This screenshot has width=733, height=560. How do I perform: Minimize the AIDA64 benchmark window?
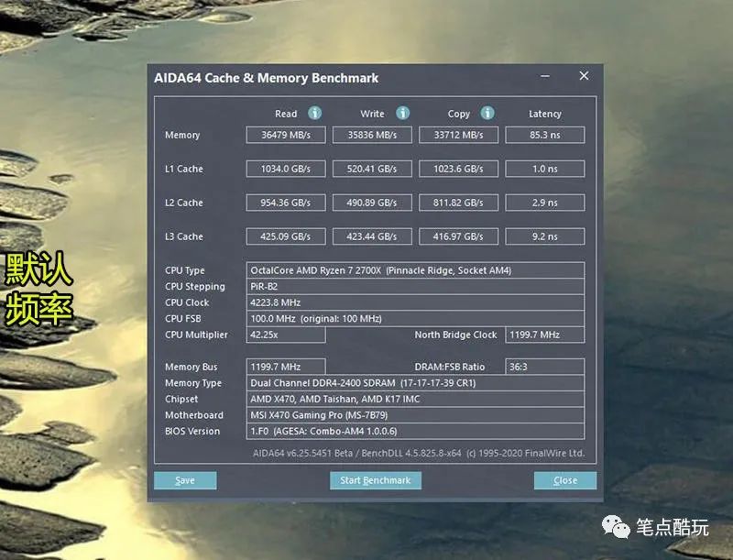(x=545, y=76)
